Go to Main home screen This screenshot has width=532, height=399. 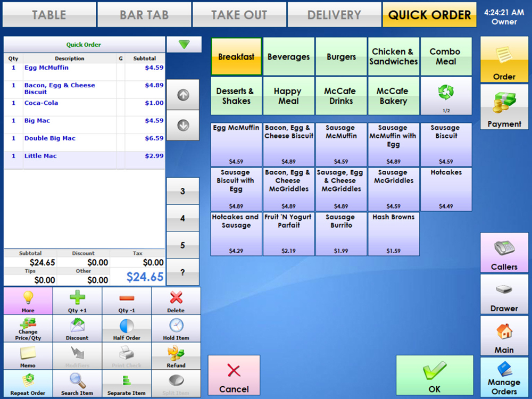click(x=504, y=336)
